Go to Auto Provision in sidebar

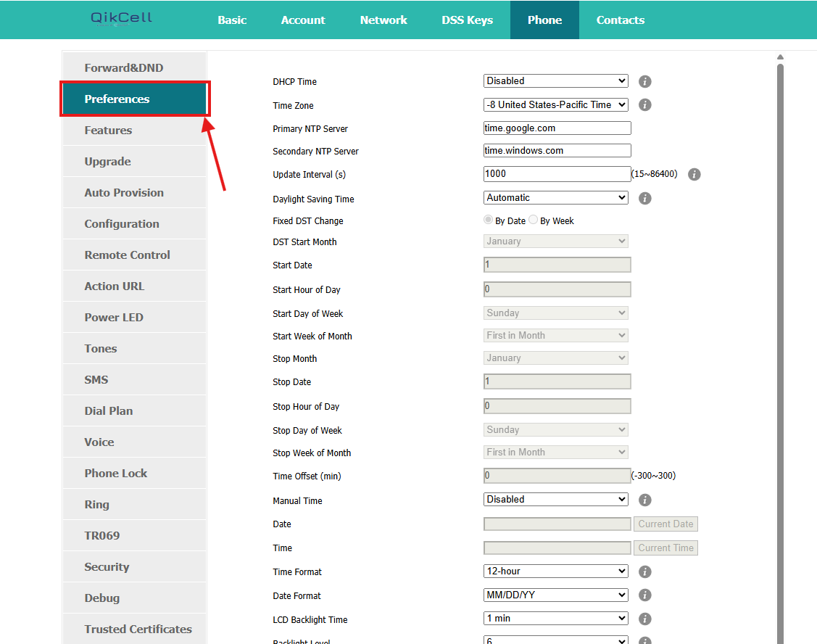[124, 193]
